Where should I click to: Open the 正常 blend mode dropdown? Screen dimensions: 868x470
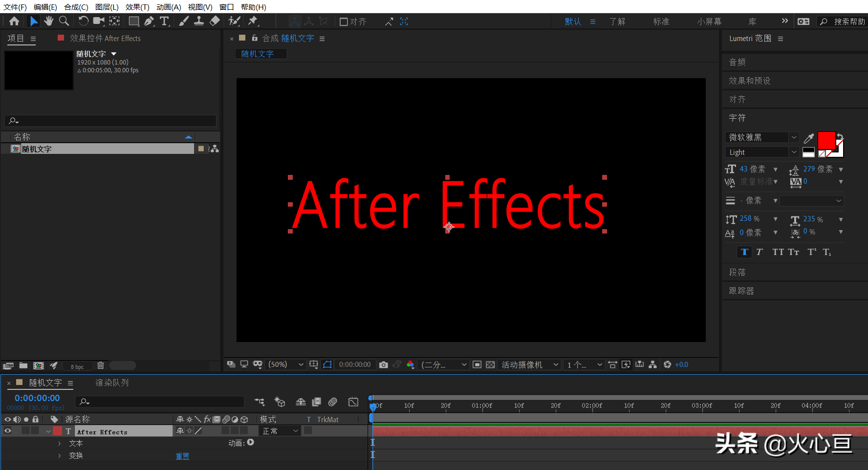pos(280,431)
